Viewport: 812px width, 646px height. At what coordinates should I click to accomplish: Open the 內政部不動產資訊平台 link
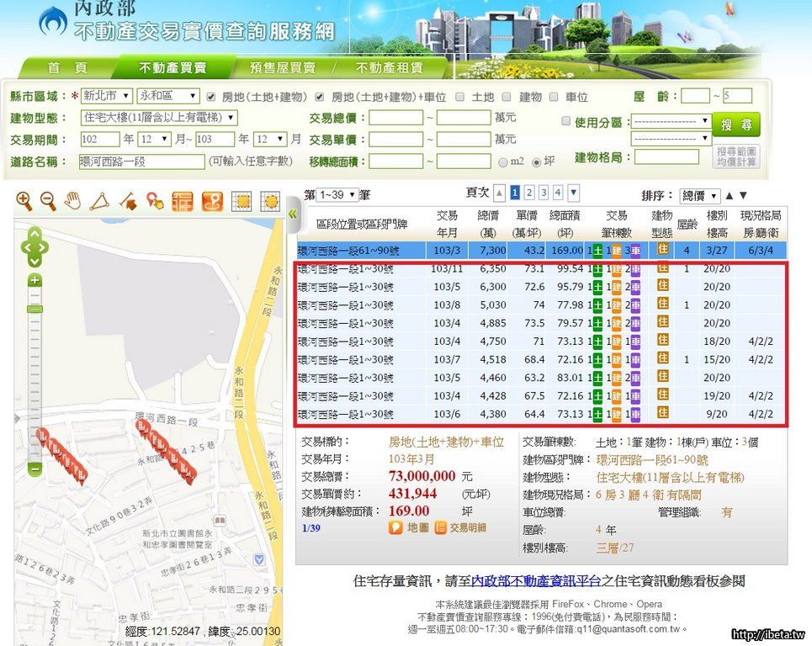[x=536, y=581]
